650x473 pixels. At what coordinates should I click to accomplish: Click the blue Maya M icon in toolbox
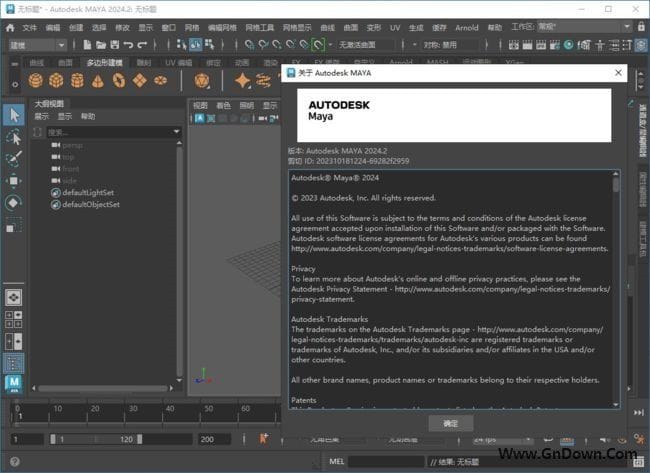tap(14, 383)
